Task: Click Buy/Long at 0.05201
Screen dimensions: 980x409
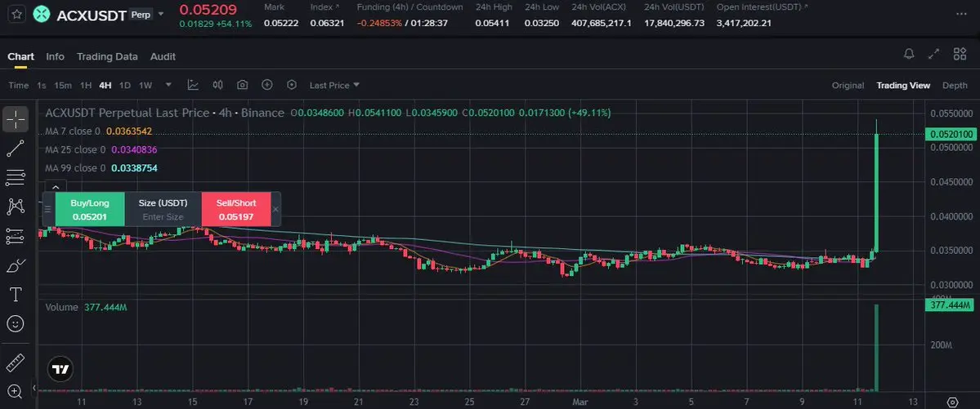Action: point(90,209)
